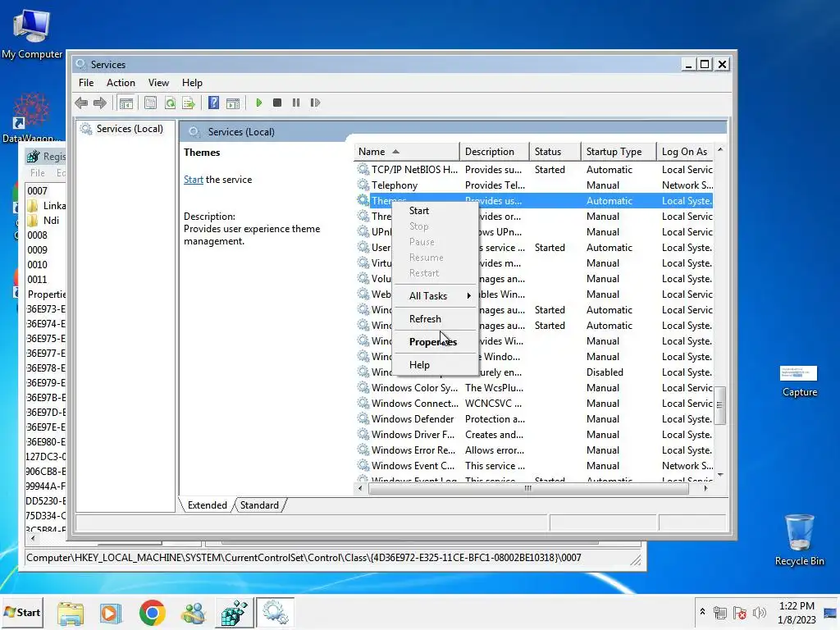Sort by the Status column header
The image size is (840, 630).
[x=555, y=152]
